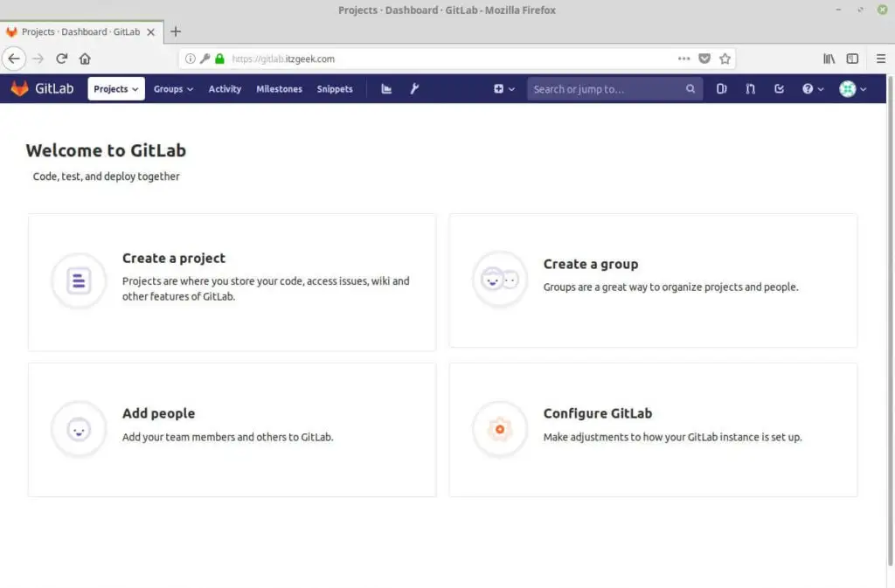Focus the Search or jump to field
Image resolution: width=895 pixels, height=588 pixels.
[607, 89]
